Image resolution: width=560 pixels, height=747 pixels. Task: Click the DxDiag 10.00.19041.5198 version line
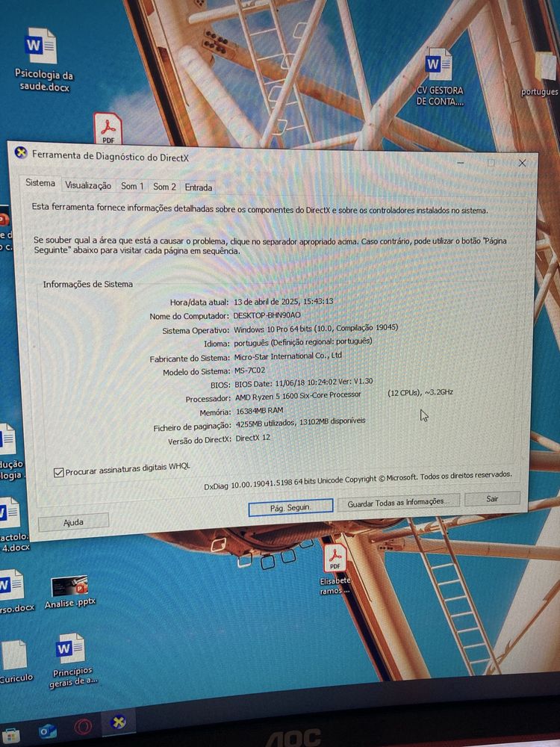(358, 480)
